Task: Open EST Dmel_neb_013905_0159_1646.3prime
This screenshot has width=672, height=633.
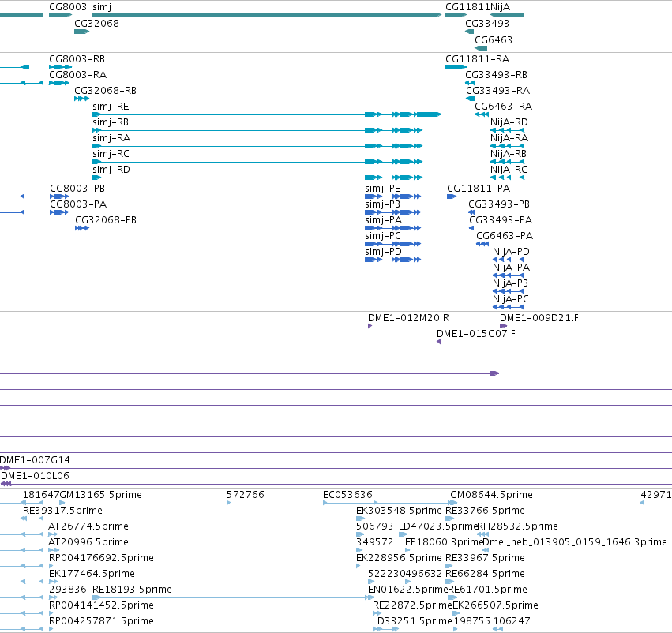Action: tap(575, 543)
